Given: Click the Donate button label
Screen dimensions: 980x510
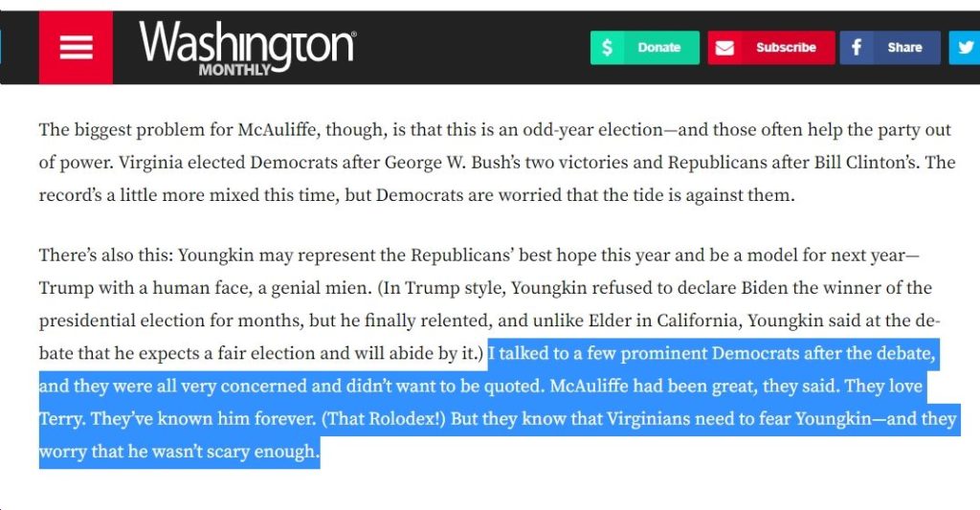Looking at the screenshot, I should point(658,48).
